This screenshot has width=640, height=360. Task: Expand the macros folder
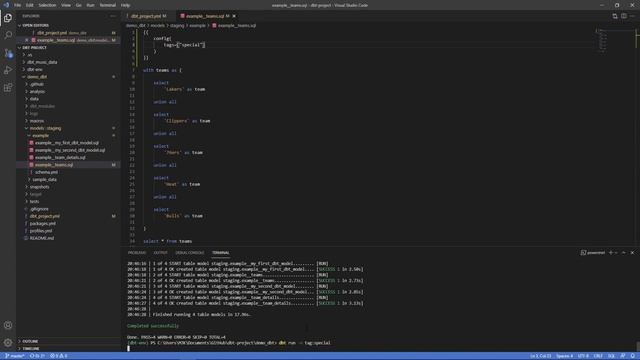(x=37, y=121)
